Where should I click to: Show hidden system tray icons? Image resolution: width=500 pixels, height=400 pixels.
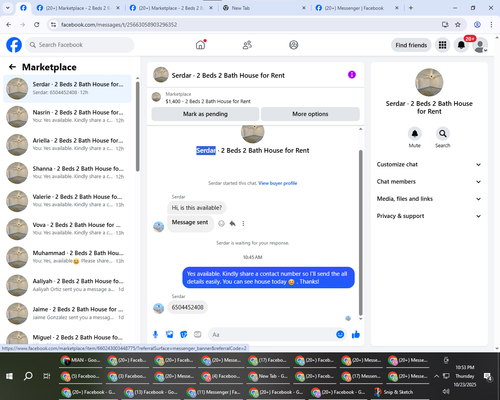click(x=436, y=376)
